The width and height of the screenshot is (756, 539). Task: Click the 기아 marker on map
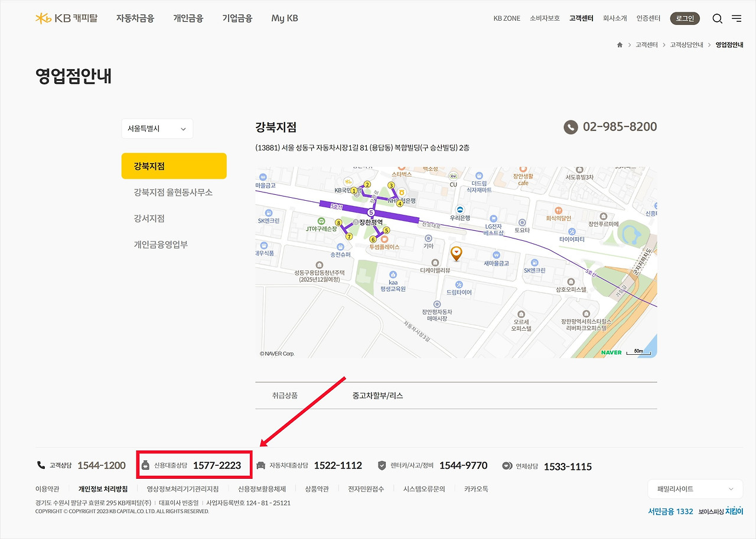[428, 238]
